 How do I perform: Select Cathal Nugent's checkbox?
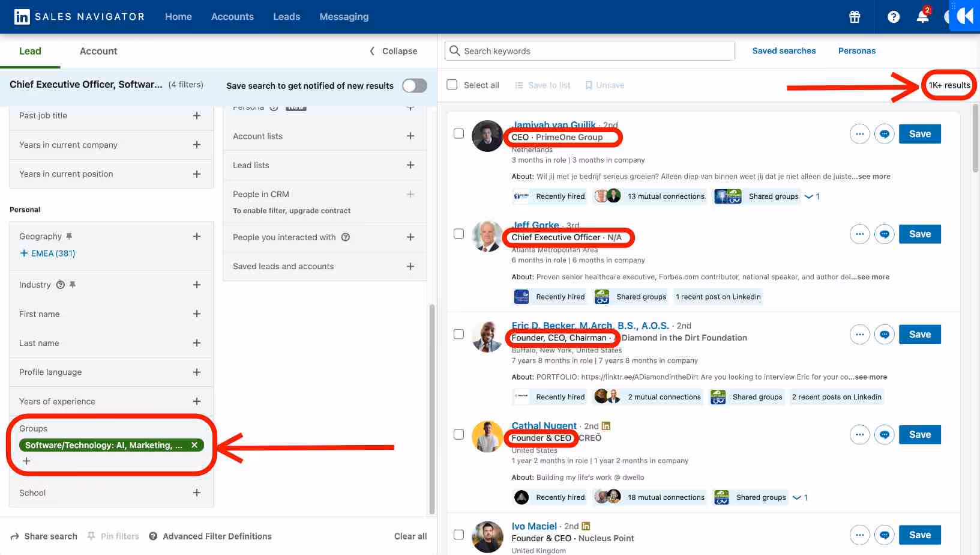[x=458, y=434]
